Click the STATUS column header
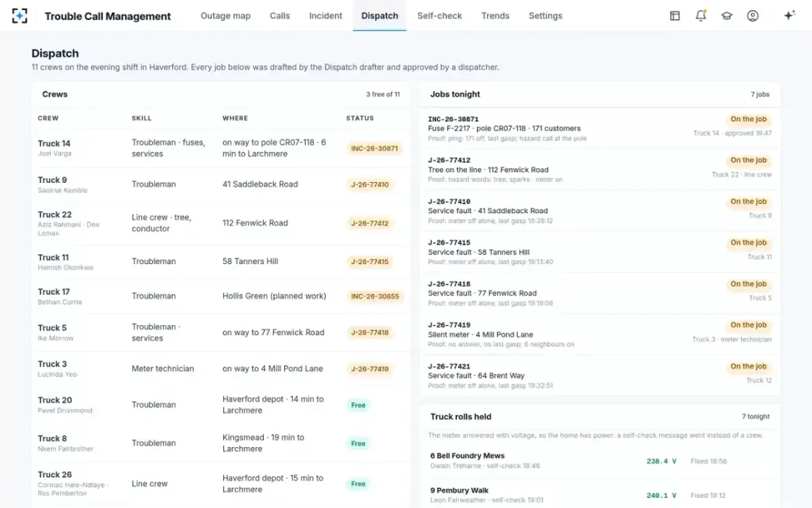Viewport: 812px width, 508px height. (360, 118)
